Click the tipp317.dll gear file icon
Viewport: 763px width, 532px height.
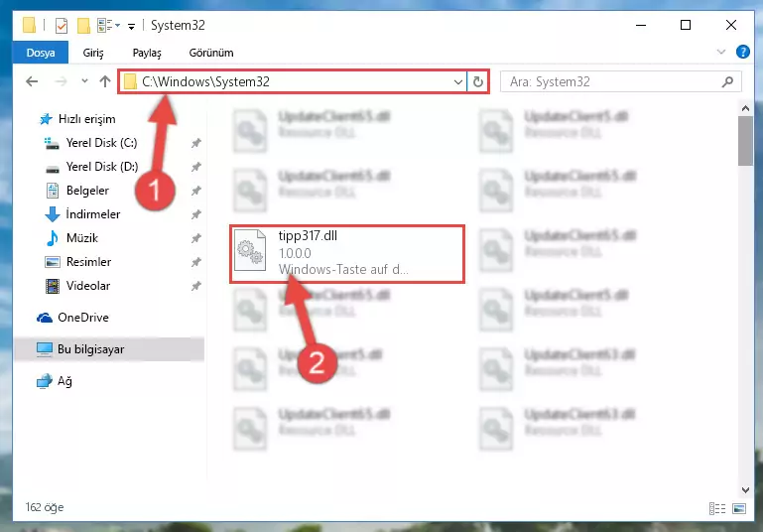click(x=250, y=250)
